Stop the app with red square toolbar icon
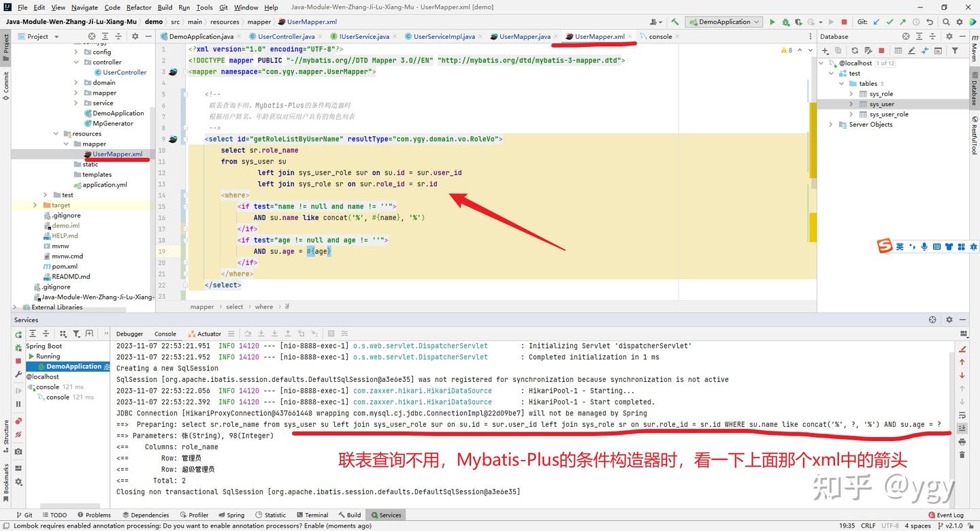Viewport: 980px width, 531px height. (844, 21)
